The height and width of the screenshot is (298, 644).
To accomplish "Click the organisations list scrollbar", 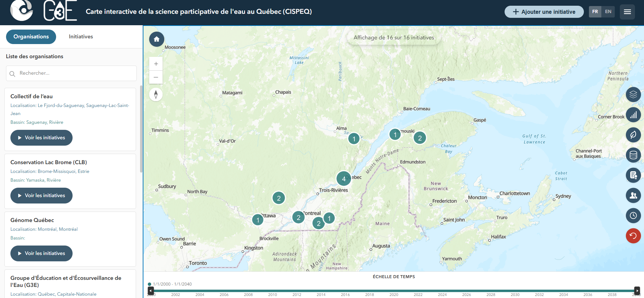I will (x=141, y=129).
